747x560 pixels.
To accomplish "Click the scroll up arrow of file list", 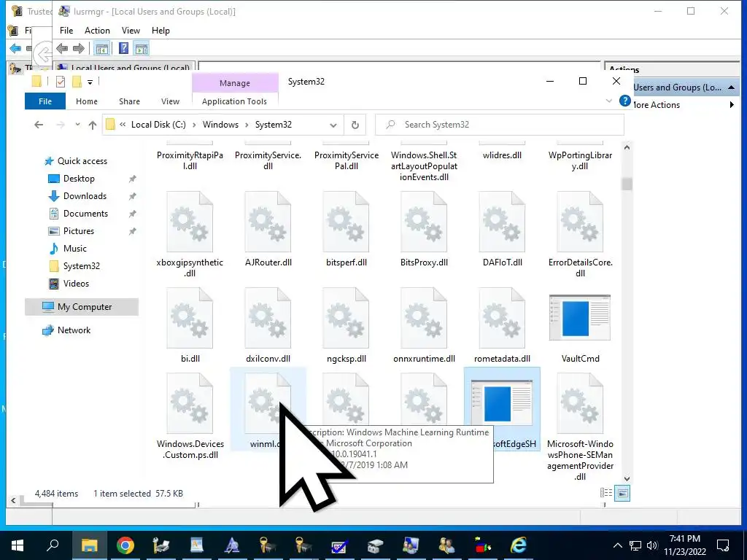I will pos(627,147).
